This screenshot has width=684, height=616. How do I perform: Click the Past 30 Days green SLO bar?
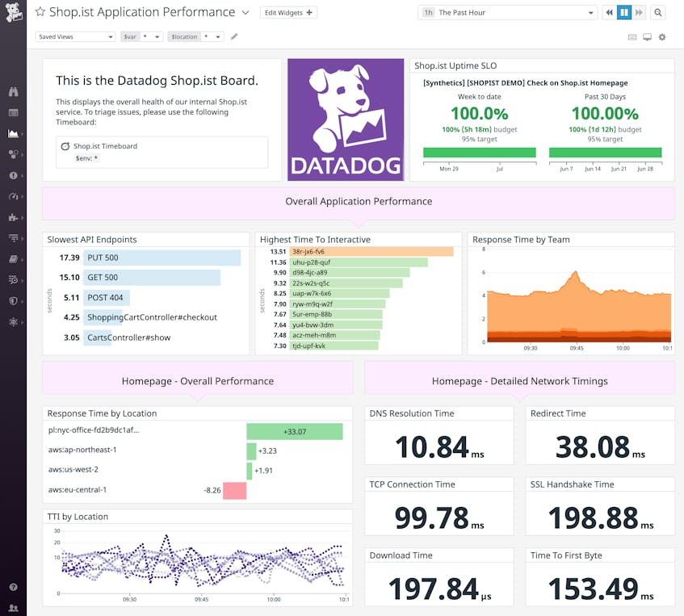click(606, 153)
